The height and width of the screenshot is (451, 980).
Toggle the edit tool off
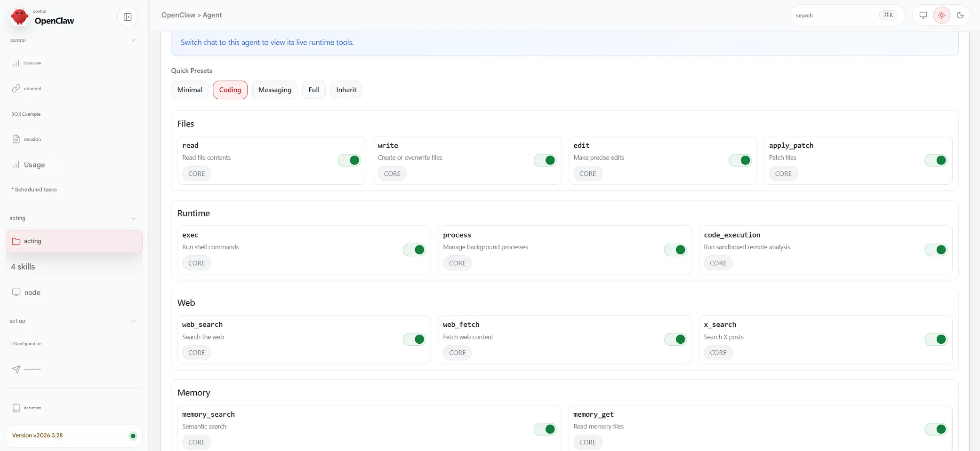740,160
